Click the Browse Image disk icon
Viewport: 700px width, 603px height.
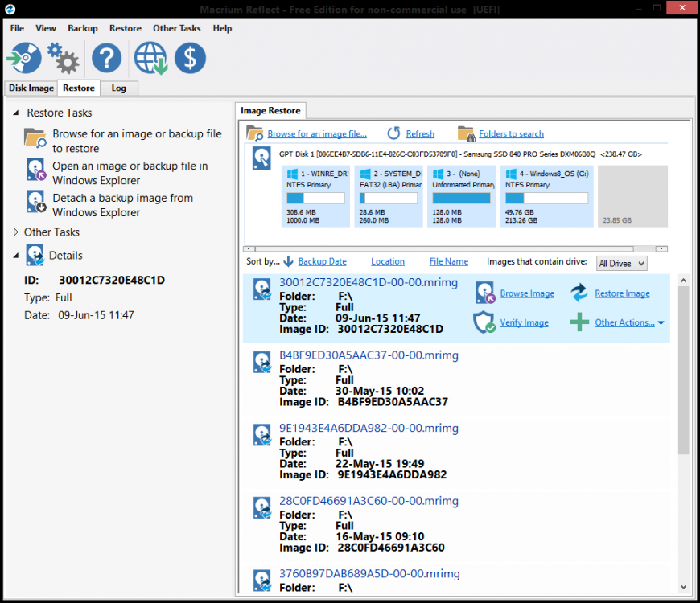tap(485, 293)
